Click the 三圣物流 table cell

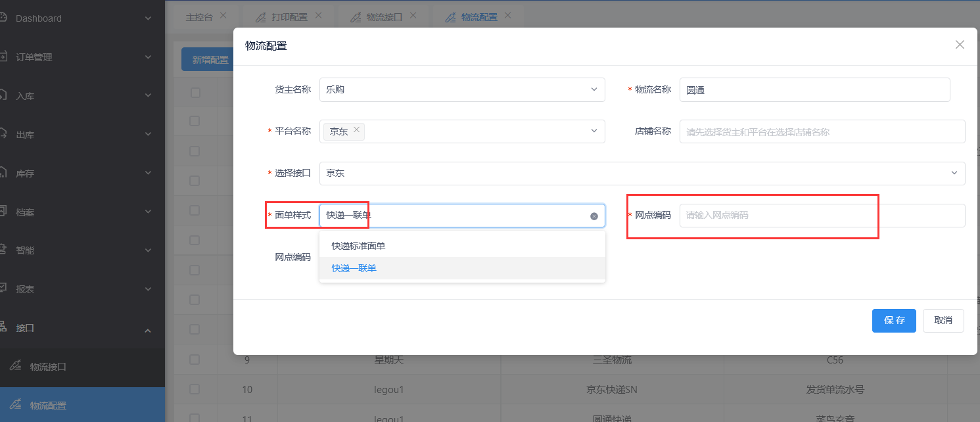612,360
